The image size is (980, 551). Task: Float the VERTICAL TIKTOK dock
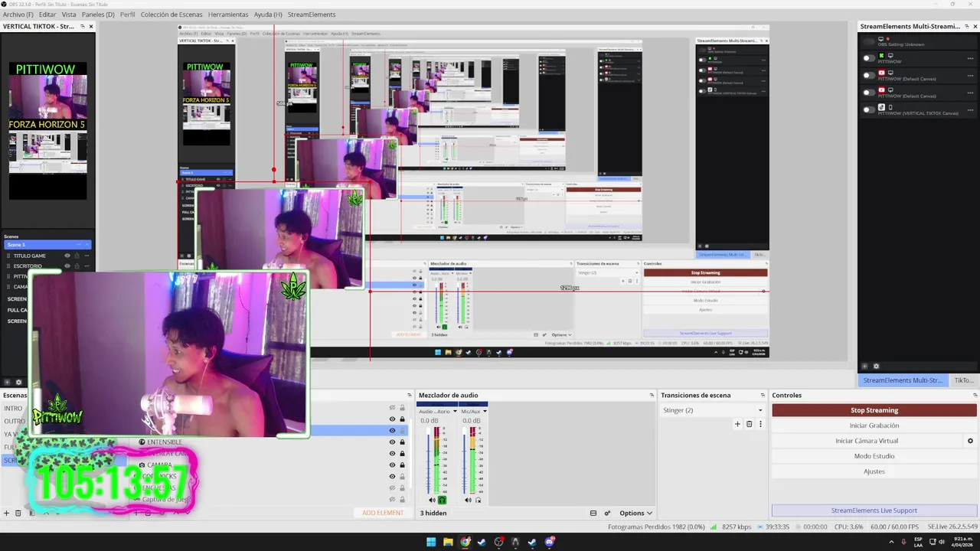tap(83, 26)
